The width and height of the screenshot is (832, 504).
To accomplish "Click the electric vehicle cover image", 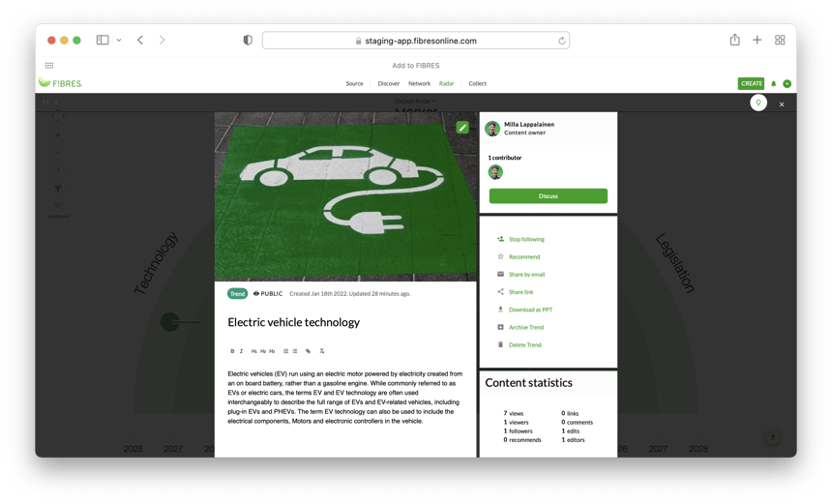I will 345,196.
